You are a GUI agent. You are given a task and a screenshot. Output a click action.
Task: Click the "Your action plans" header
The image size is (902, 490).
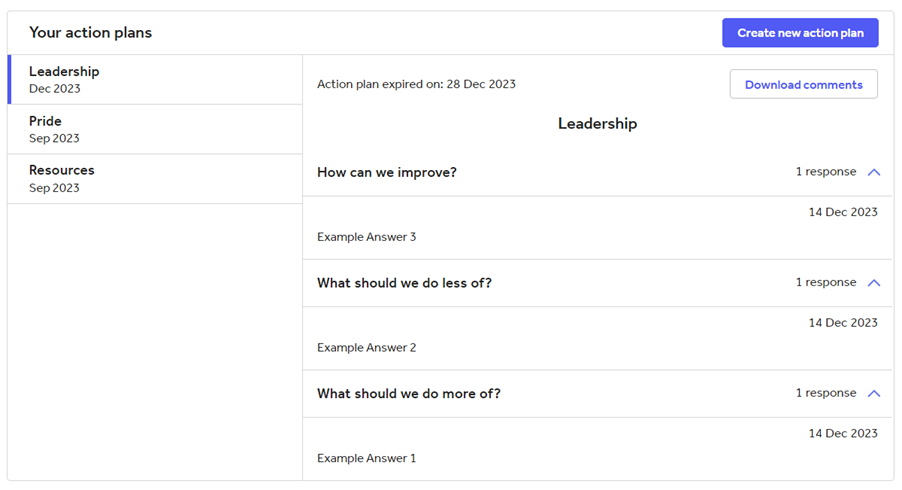click(x=90, y=33)
